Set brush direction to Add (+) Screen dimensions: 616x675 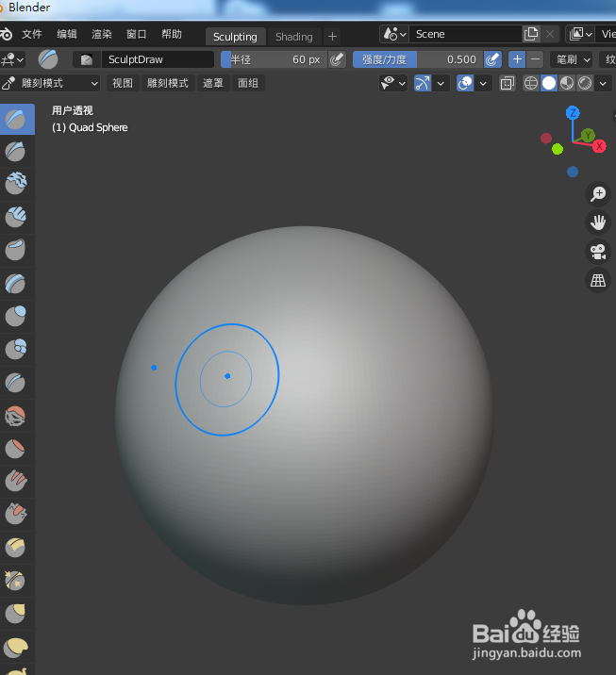[517, 59]
